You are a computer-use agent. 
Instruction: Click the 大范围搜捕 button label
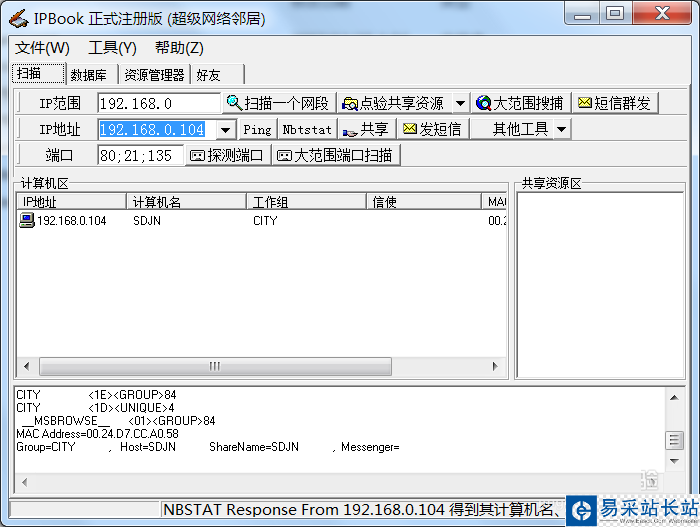coord(528,103)
